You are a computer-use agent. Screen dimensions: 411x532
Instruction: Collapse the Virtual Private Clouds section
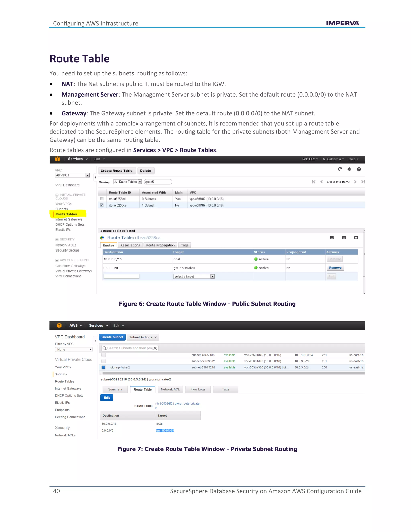tap(57, 195)
